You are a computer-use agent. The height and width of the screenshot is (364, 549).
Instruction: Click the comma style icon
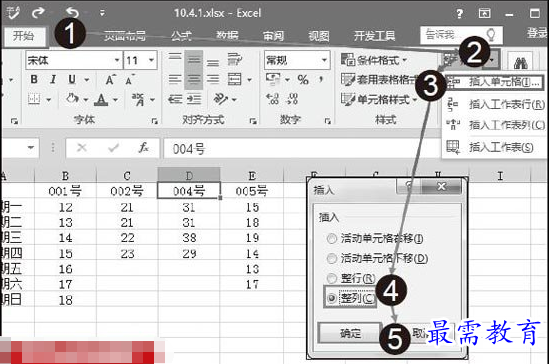click(x=321, y=79)
